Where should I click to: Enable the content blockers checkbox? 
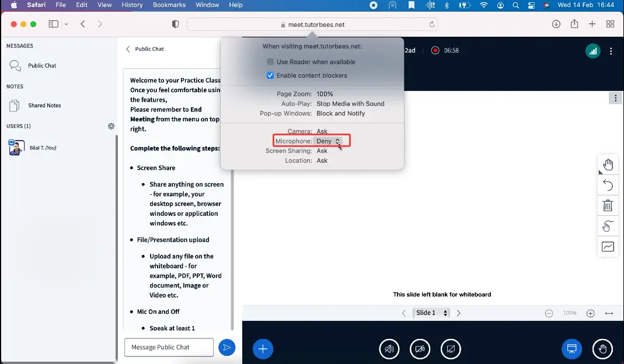[270, 75]
